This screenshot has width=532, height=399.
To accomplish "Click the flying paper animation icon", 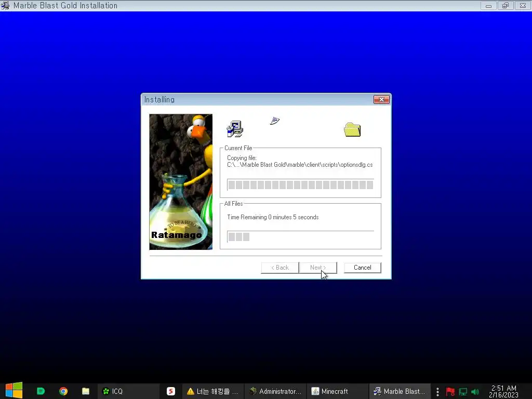I will [x=274, y=121].
